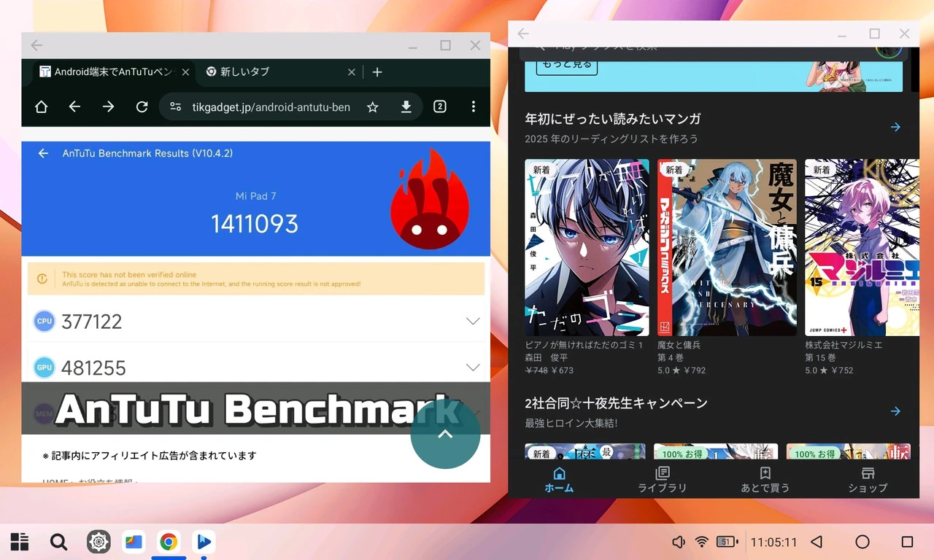Image resolution: width=934 pixels, height=560 pixels.
Task: Expand the GPU score 481255 row
Action: click(473, 367)
